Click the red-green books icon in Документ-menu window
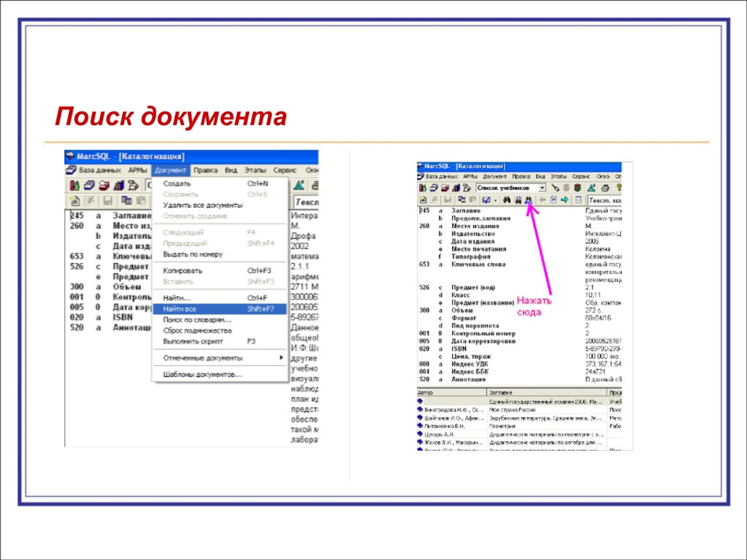 click(75, 185)
